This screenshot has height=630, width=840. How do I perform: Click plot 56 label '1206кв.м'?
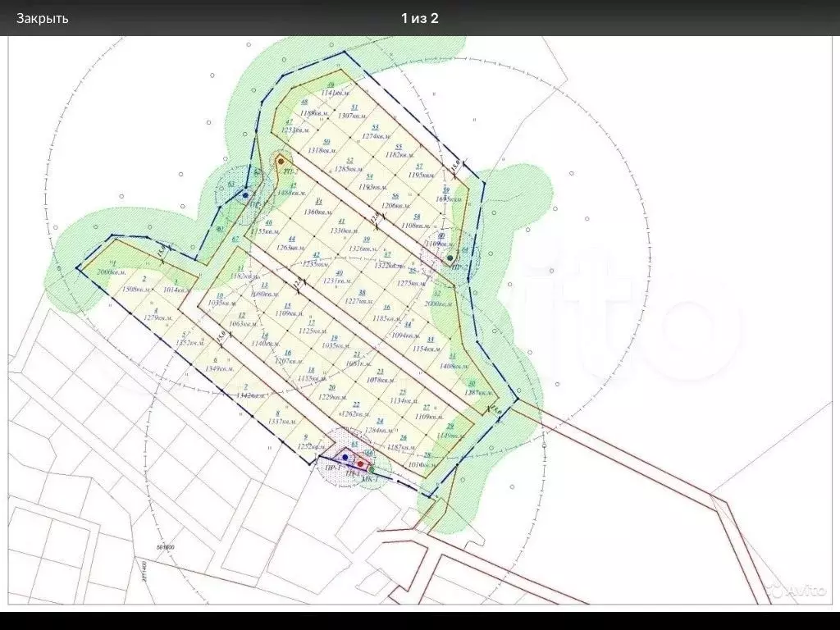(x=396, y=205)
